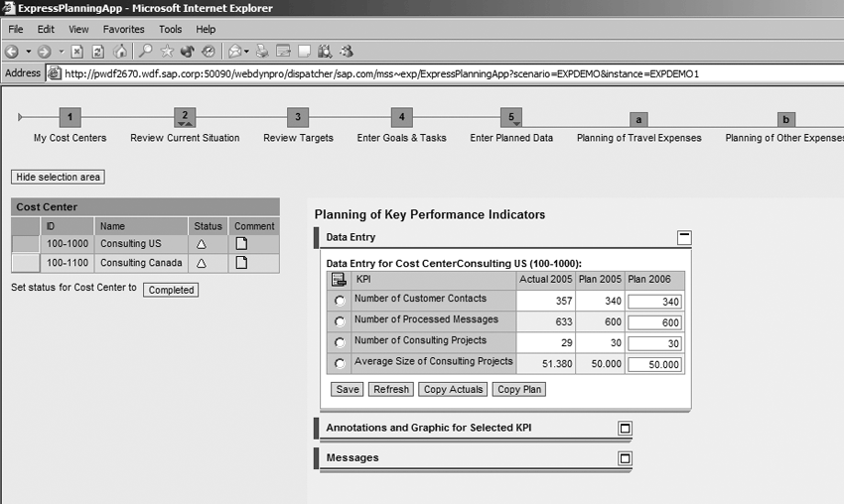Click the Mail envelope icon

tap(234, 52)
